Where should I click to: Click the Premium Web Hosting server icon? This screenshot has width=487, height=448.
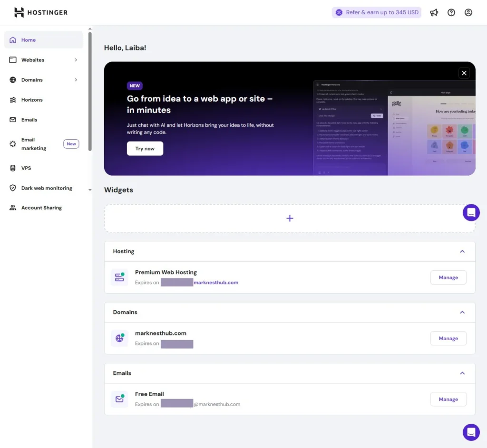tap(119, 277)
